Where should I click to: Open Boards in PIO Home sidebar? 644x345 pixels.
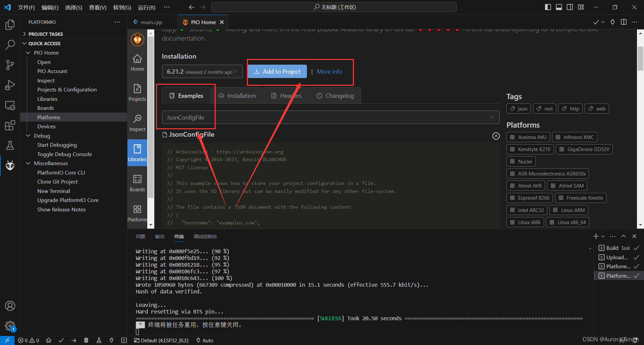(137, 183)
